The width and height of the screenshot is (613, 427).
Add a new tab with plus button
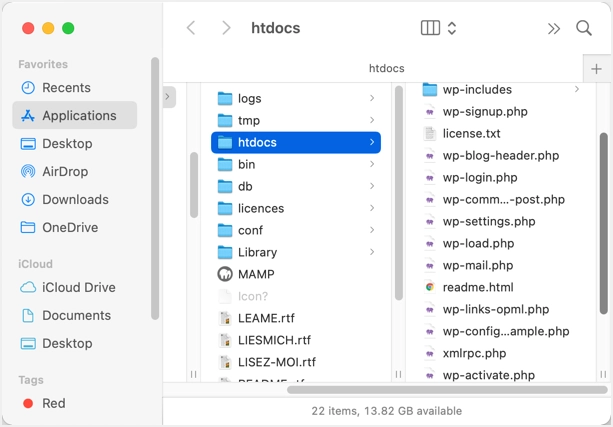597,69
